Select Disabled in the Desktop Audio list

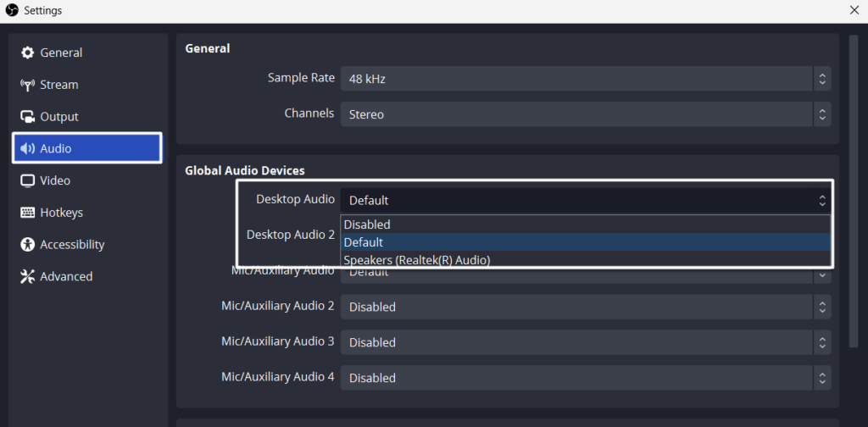367,225
